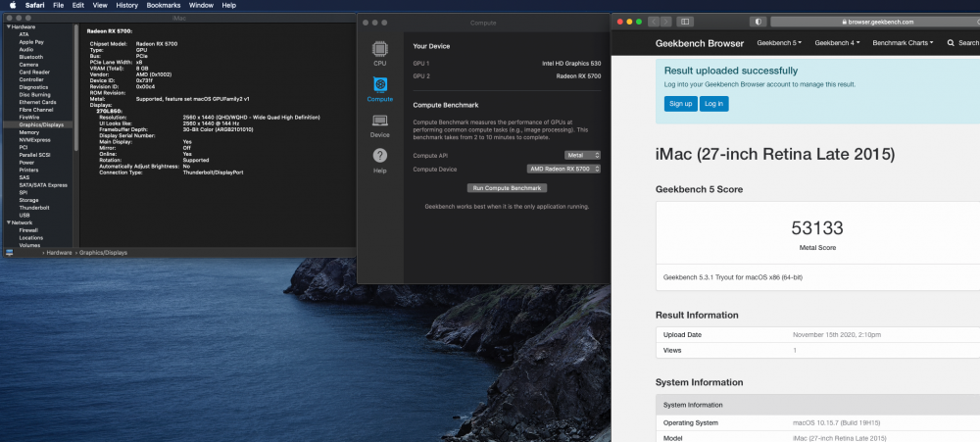980x442 pixels.
Task: Select Fibre Channel in hardware list
Action: pos(35,110)
